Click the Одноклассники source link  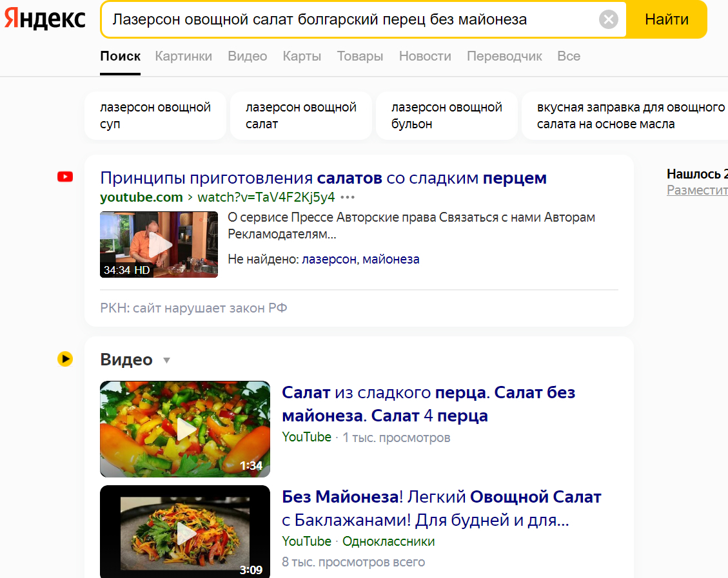[389, 541]
